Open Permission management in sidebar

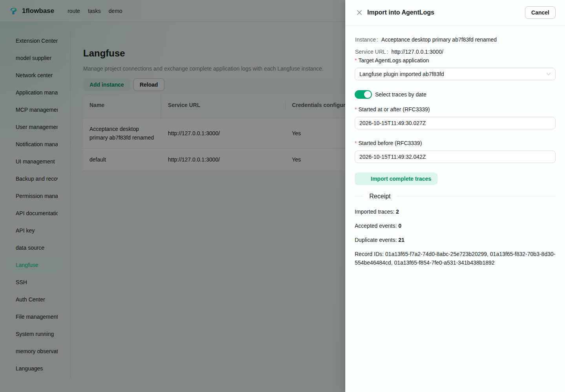pyautogui.click(x=35, y=196)
